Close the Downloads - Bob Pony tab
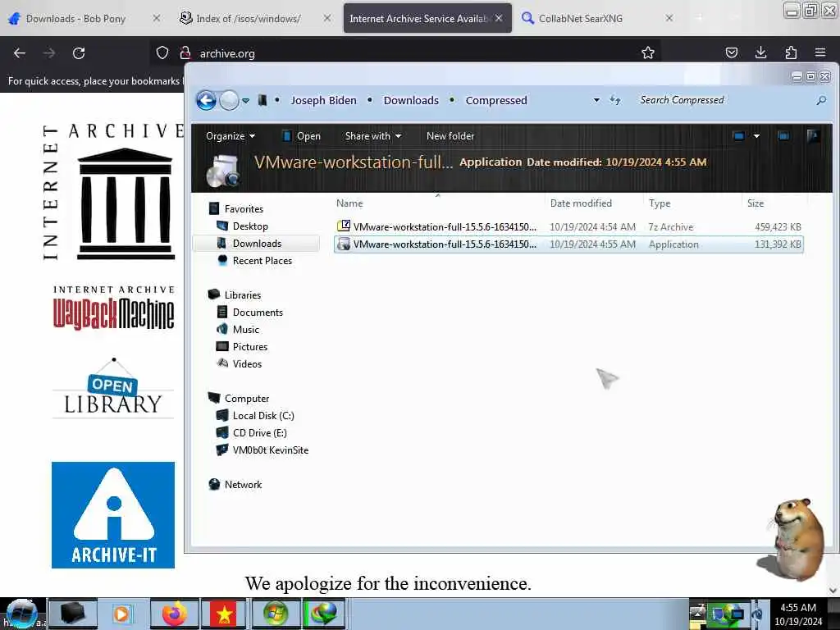This screenshot has height=630, width=840. [156, 18]
